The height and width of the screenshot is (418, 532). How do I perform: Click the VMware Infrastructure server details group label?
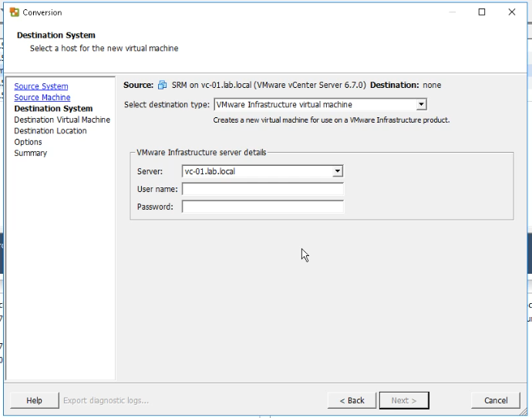pyautogui.click(x=201, y=153)
